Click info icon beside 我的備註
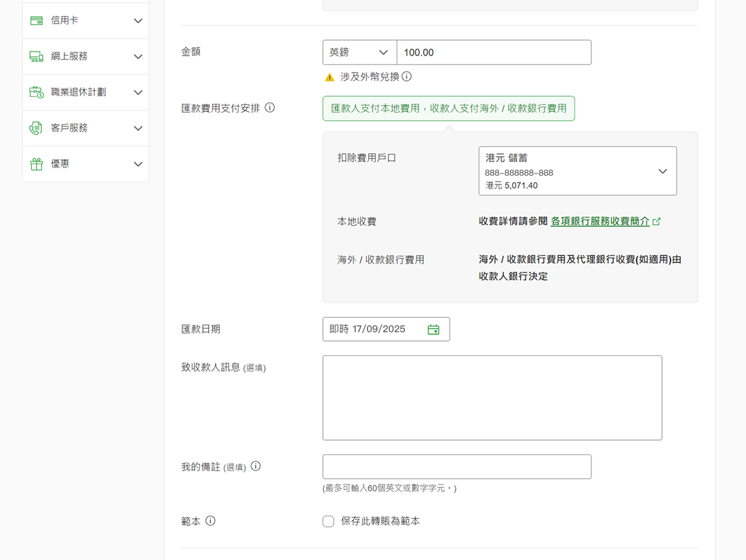Viewport: 746px width, 560px height. click(256, 466)
